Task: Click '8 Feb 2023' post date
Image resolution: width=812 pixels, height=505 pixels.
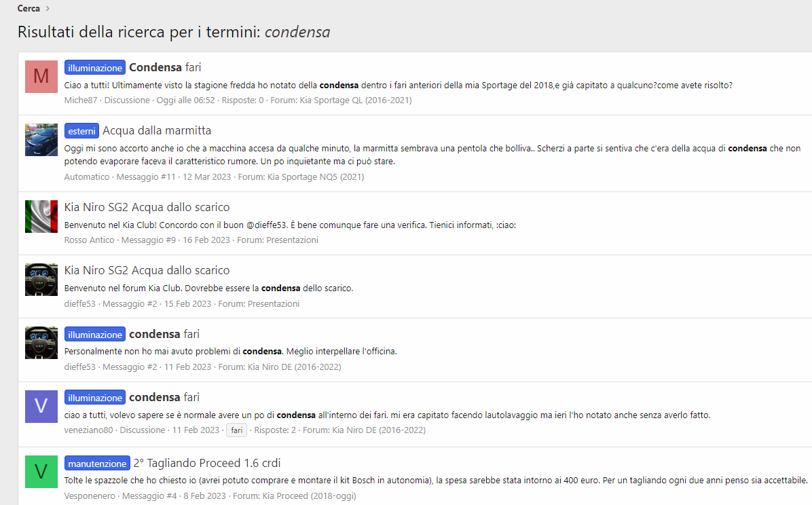Action: click(x=204, y=495)
